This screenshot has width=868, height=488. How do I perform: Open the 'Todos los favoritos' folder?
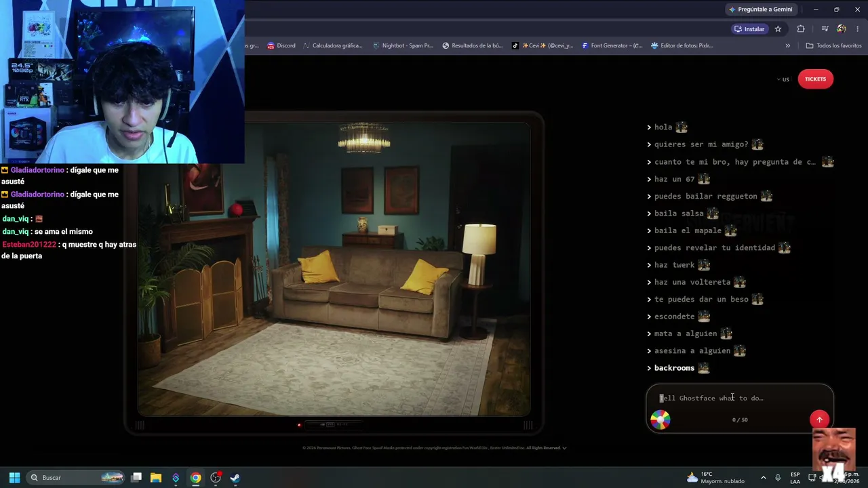point(833,45)
